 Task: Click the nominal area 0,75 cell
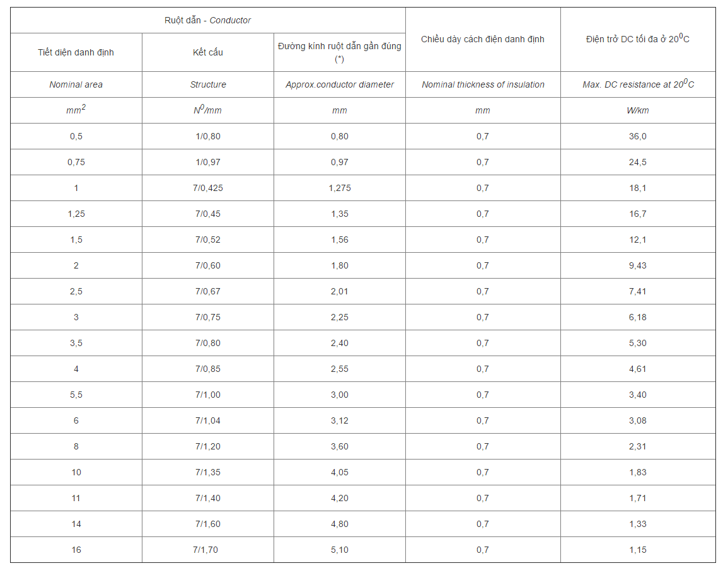pyautogui.click(x=76, y=162)
